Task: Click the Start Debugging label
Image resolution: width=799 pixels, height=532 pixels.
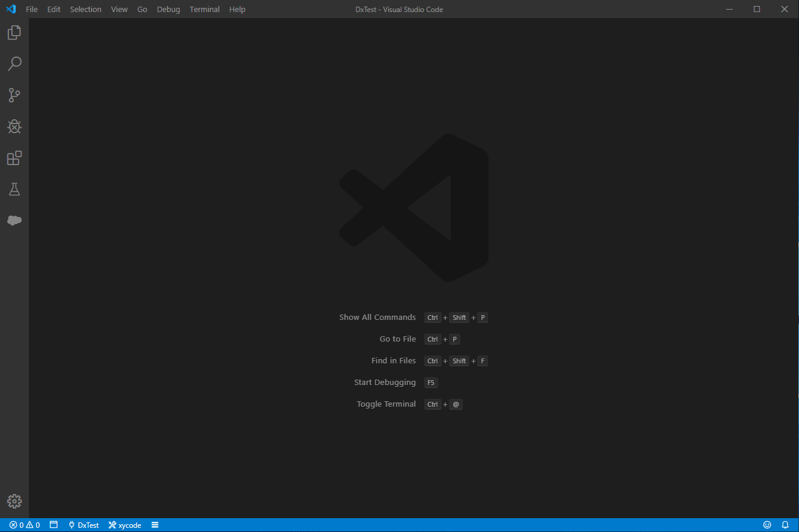Action: 385,382
